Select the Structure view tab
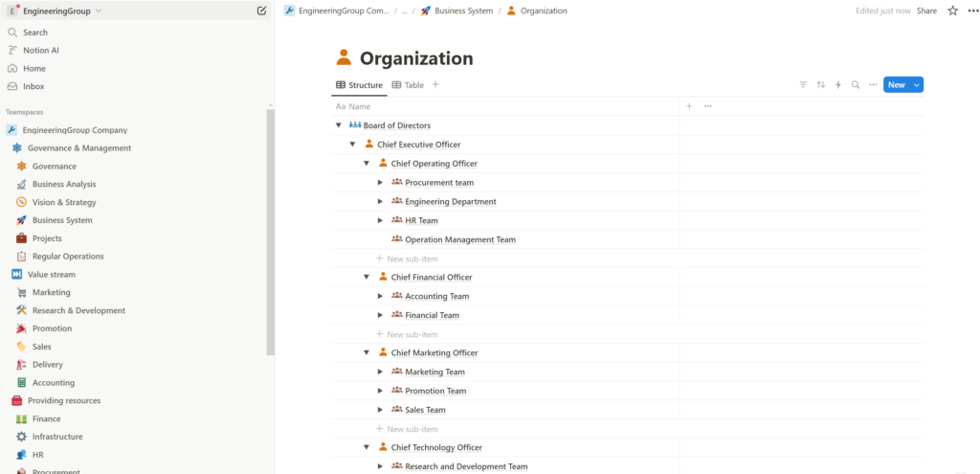 pos(360,85)
